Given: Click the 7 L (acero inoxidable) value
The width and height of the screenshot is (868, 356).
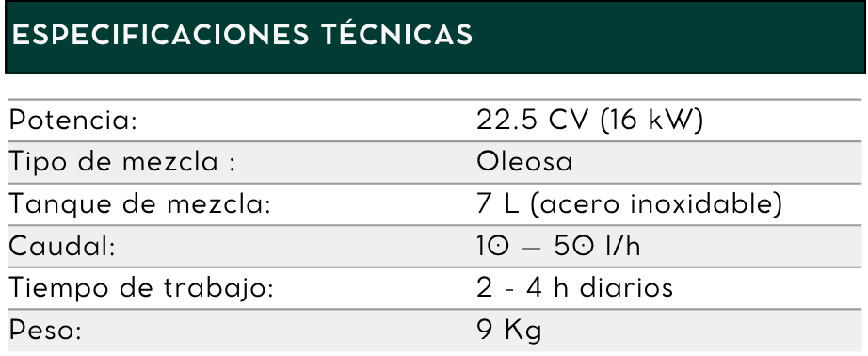Looking at the screenshot, I should [x=630, y=203].
